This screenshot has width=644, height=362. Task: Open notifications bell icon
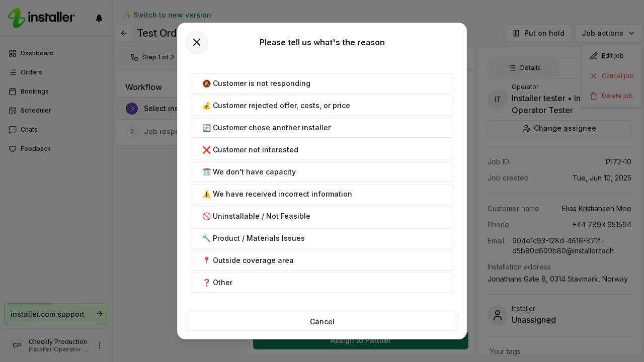click(99, 18)
